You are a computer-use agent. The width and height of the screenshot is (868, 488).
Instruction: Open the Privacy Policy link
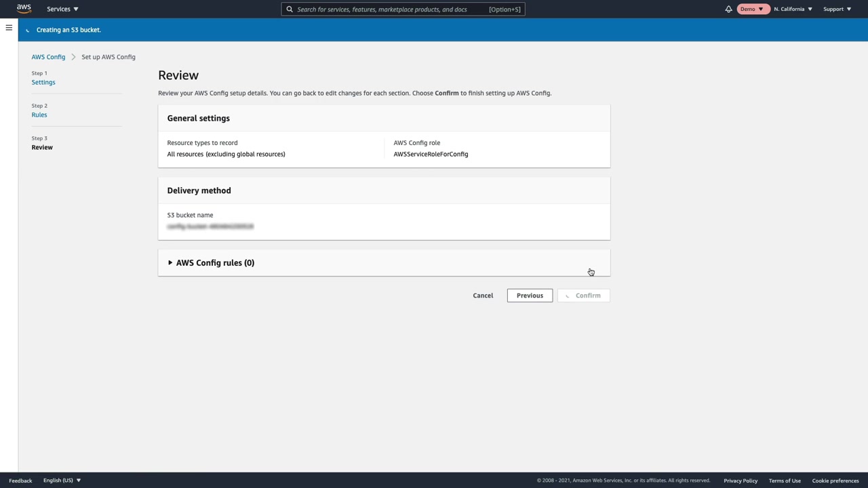point(741,481)
